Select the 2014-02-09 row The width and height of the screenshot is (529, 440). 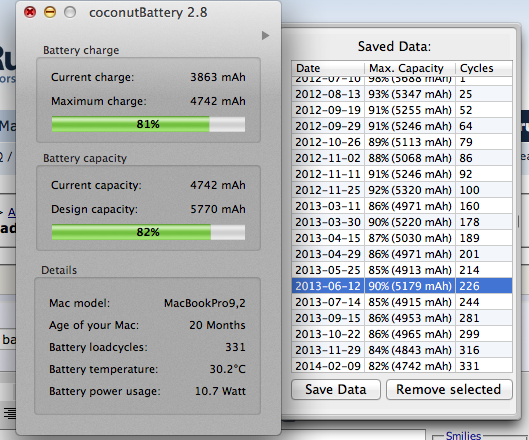point(402,366)
